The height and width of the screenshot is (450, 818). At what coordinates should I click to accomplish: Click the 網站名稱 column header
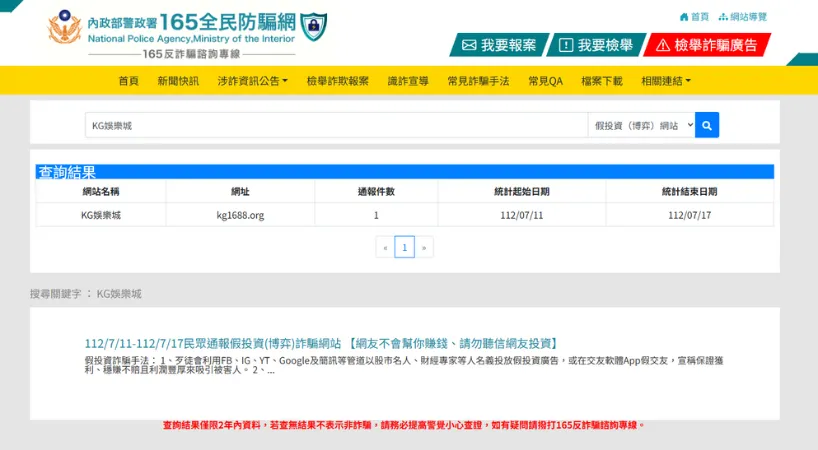(x=101, y=191)
